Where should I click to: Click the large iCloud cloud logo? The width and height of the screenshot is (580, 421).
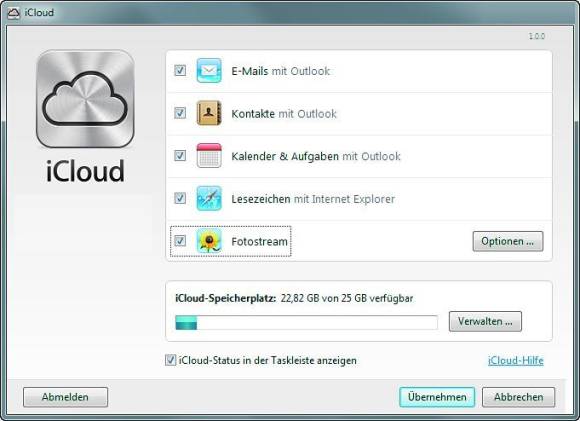[85, 99]
